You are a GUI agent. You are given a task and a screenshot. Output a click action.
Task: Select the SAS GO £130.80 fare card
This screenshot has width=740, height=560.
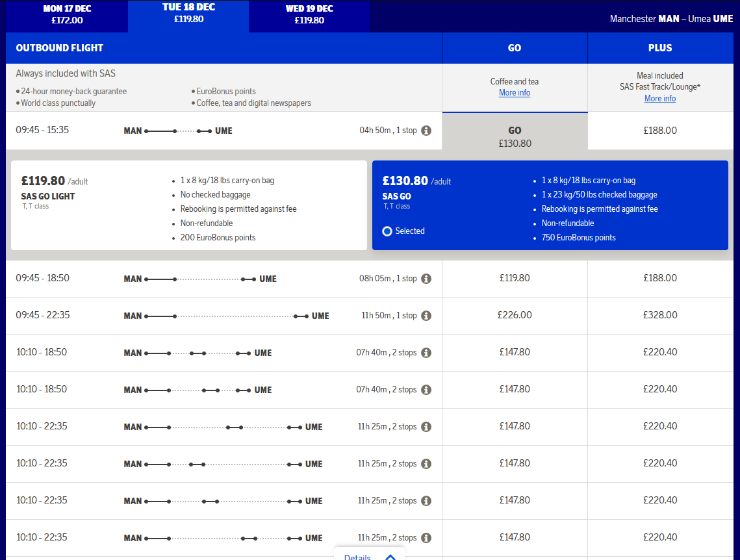coord(550,205)
